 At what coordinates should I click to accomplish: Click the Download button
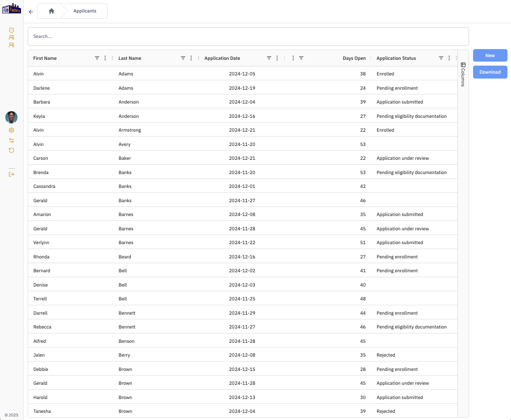coord(490,72)
